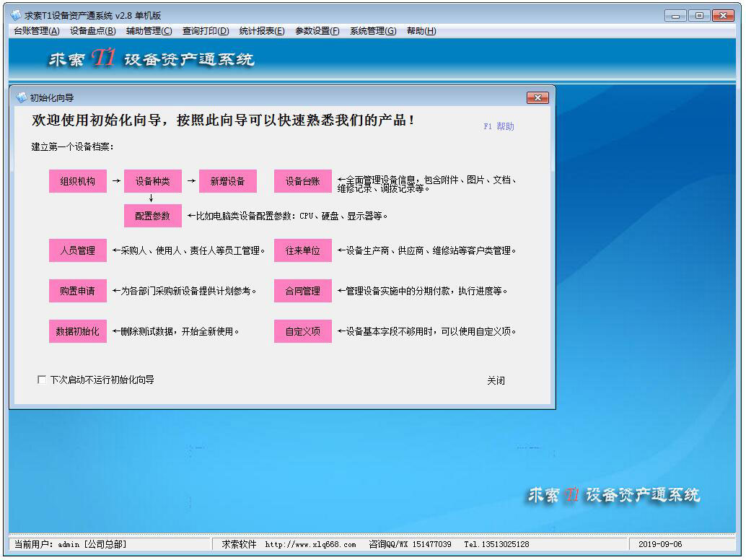
Task: Open 人员管理 from the wizard
Action: pyautogui.click(x=77, y=250)
